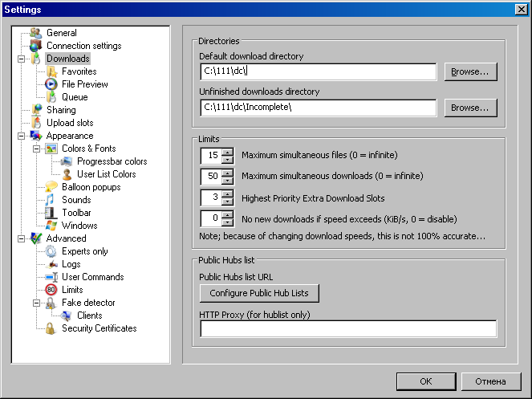Cancel with the Отмена button
Screen dimensions: 532x399
pos(491,381)
